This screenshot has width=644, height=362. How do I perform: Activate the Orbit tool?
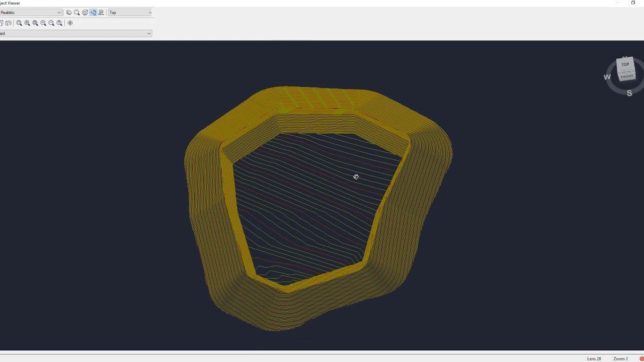tap(85, 13)
